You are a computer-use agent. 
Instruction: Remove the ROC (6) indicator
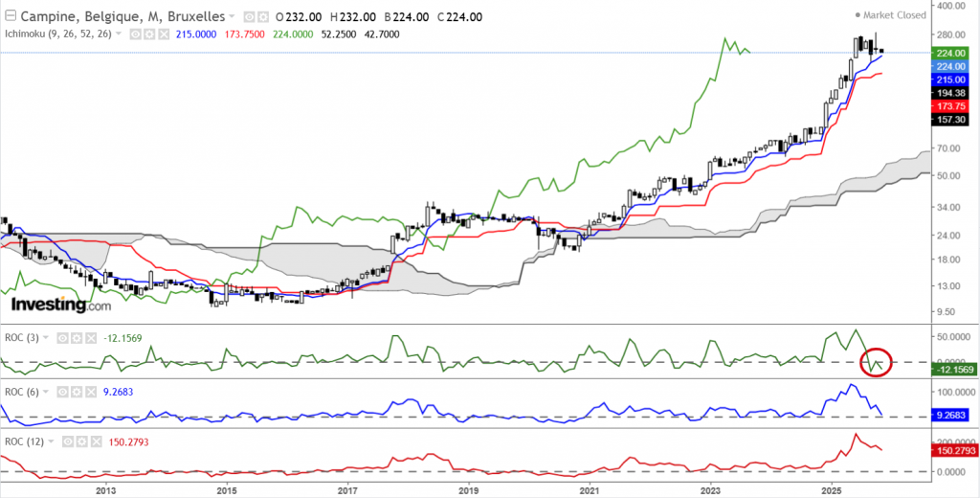tap(90, 392)
